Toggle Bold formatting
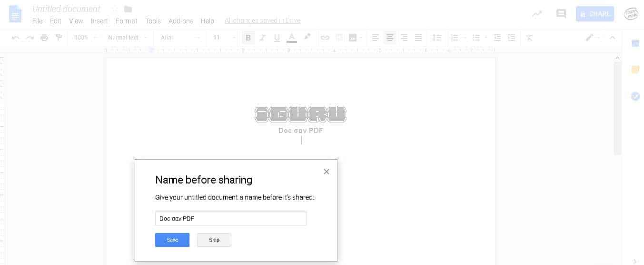This screenshot has width=644, height=265. tap(248, 38)
